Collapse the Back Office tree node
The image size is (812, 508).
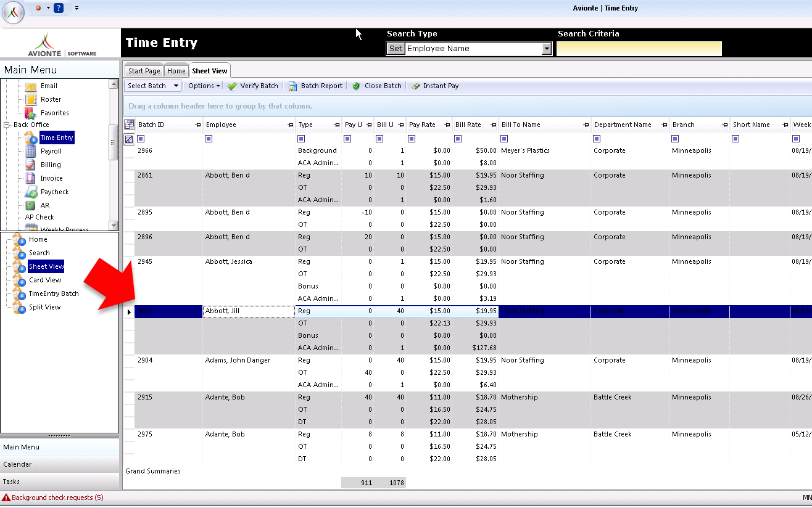click(7, 125)
